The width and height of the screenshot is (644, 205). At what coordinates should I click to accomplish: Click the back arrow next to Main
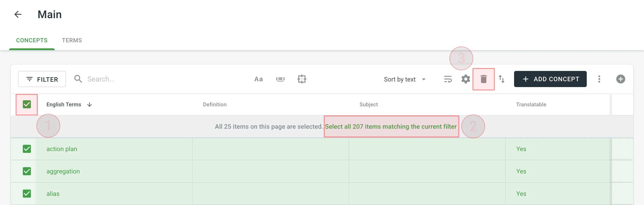pyautogui.click(x=18, y=15)
